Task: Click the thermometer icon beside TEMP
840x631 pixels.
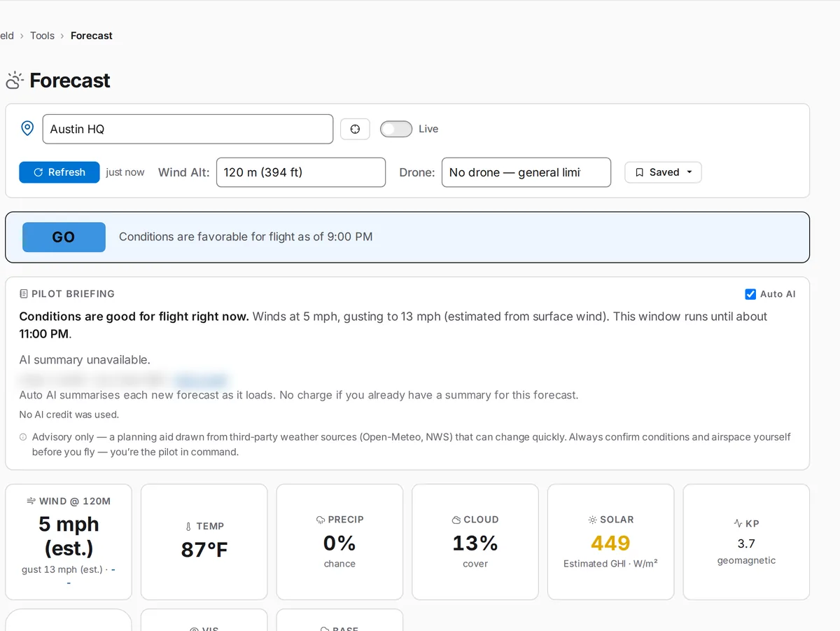Action: click(x=188, y=526)
